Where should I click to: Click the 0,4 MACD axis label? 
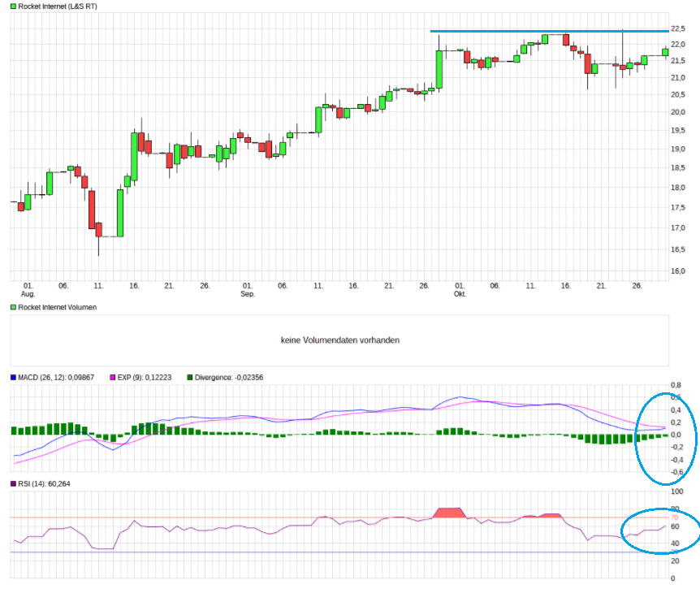[676, 410]
